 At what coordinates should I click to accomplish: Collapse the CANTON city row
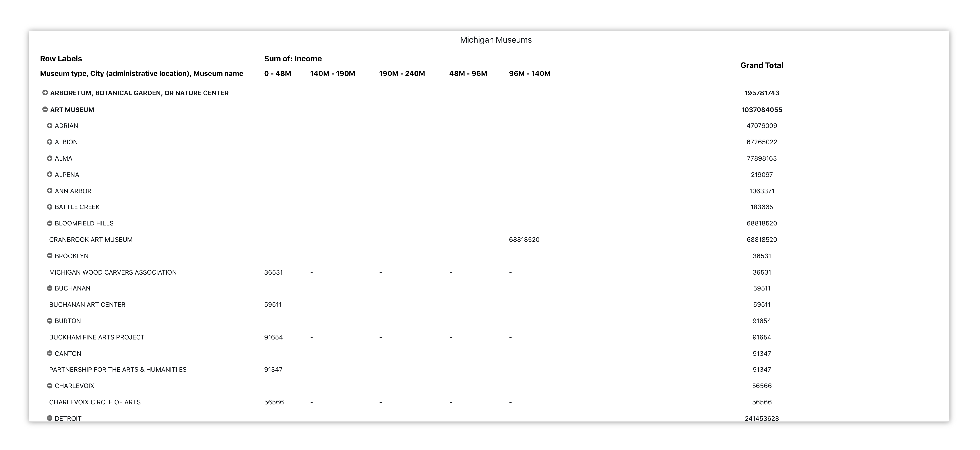click(49, 353)
